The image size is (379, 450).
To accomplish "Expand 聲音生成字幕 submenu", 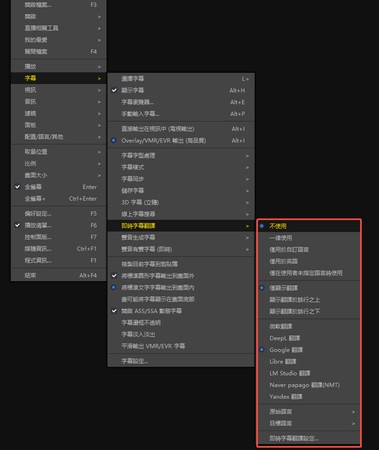I will coord(181,237).
